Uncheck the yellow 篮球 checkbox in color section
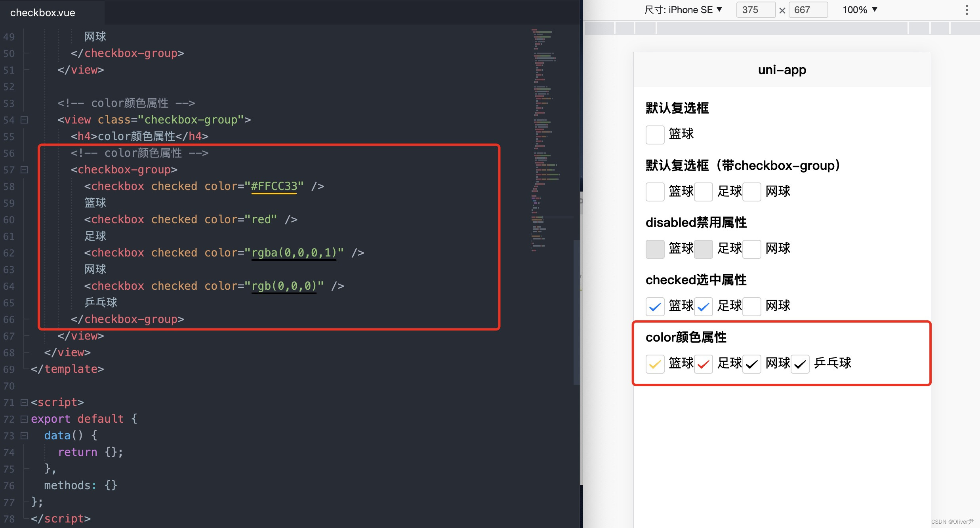Screen dimensions: 980x528 coord(655,364)
